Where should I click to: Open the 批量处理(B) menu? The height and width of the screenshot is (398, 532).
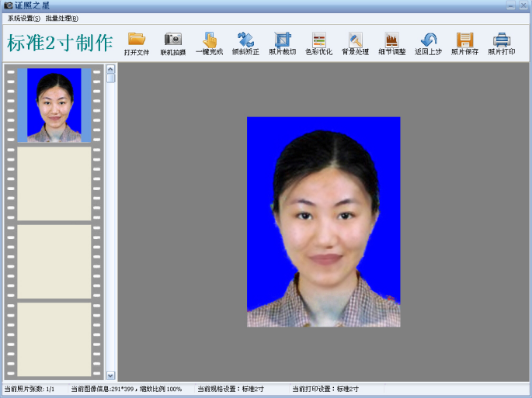coord(62,19)
